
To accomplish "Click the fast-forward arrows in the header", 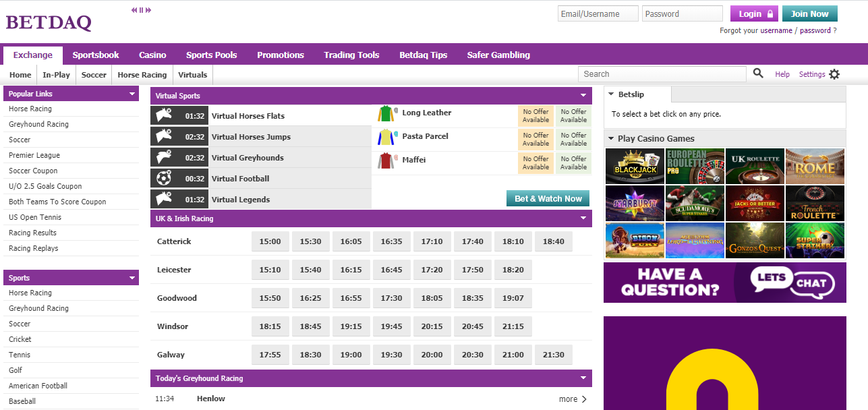I will [x=148, y=10].
